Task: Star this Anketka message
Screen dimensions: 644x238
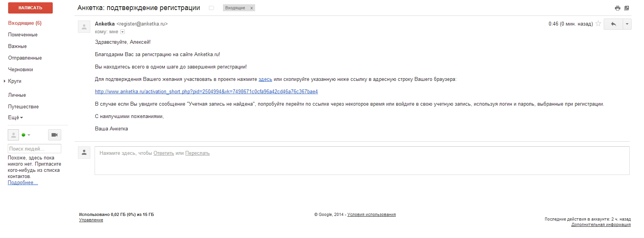Action: (x=598, y=24)
